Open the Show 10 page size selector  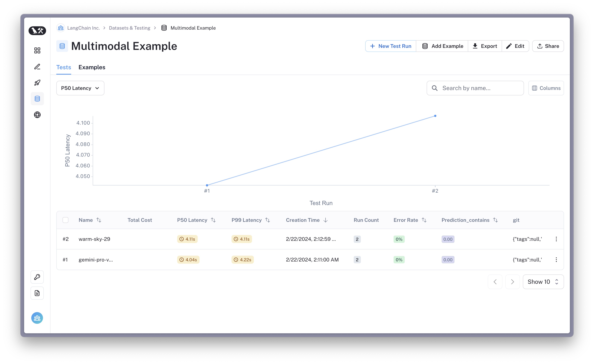(543, 282)
